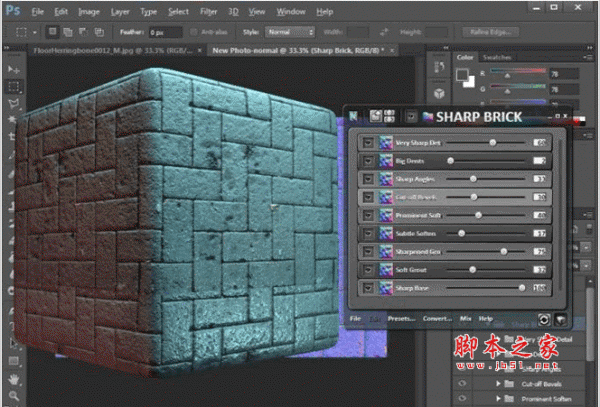Image resolution: width=600 pixels, height=407 pixels.
Task: Click Help in Sharp Brick window footer
Action: (x=486, y=319)
